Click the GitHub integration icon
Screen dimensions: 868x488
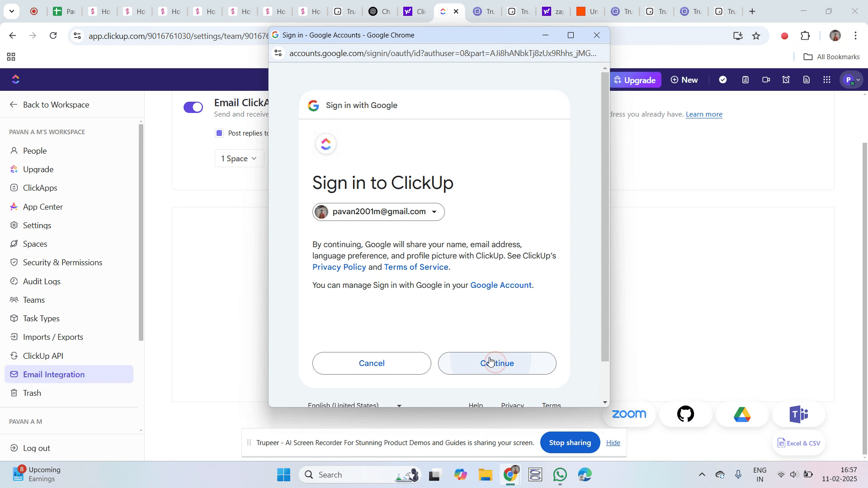(685, 414)
